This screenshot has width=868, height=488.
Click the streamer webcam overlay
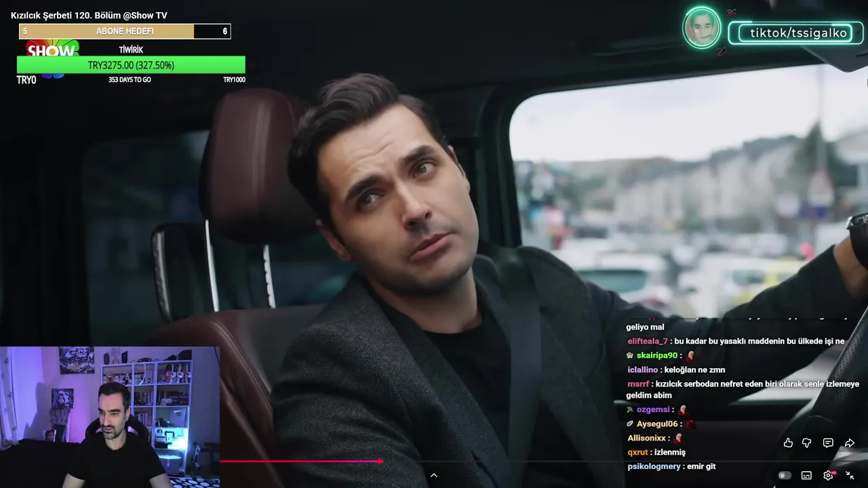pos(110,418)
